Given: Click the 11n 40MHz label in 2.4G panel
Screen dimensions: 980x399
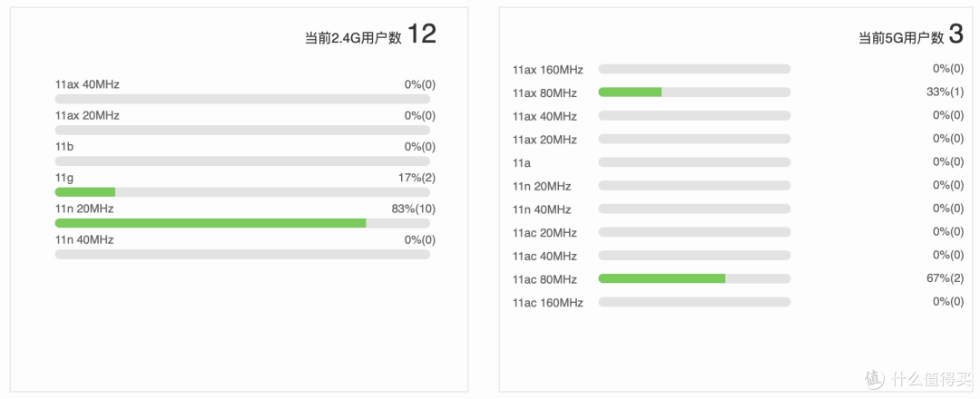Looking at the screenshot, I should (84, 239).
